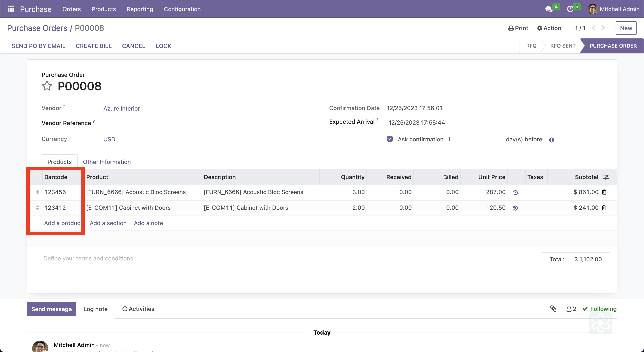Click the CREATE BILL button
This screenshot has height=352, width=644.
93,46
